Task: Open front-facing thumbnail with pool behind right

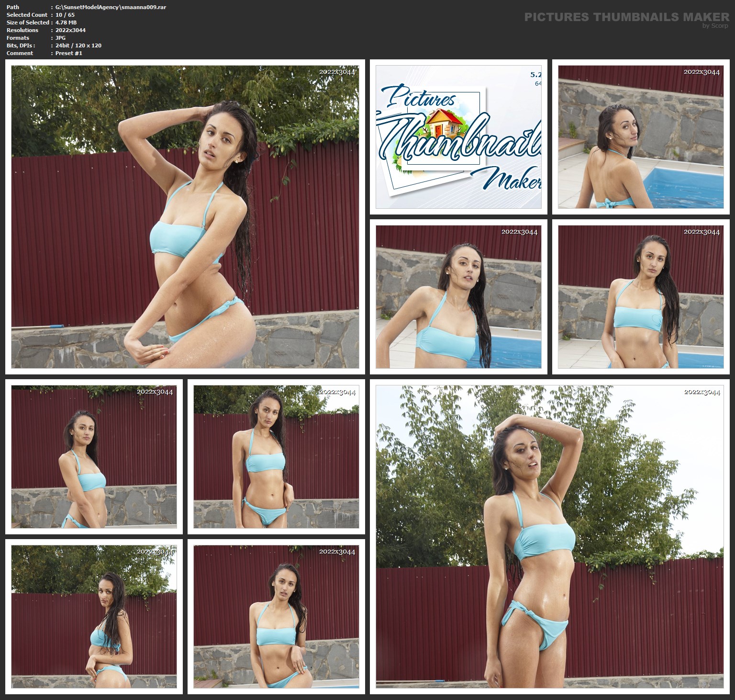Action: click(x=640, y=296)
